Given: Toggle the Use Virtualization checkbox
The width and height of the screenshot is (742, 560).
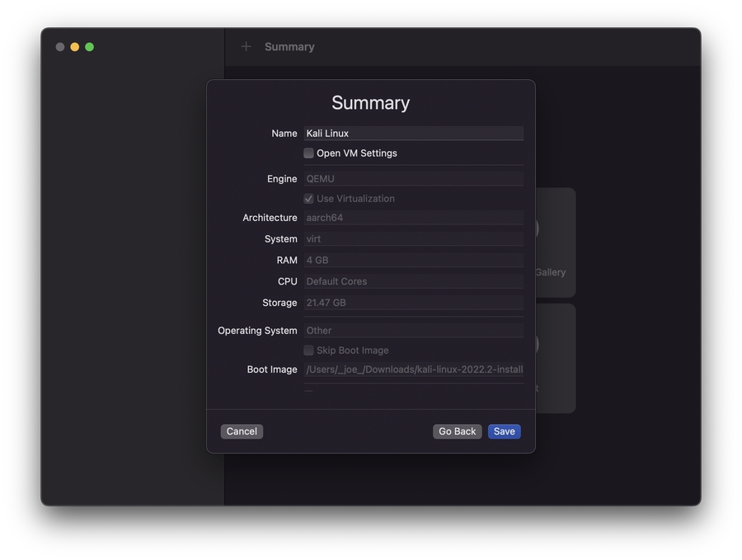Looking at the screenshot, I should pos(308,199).
